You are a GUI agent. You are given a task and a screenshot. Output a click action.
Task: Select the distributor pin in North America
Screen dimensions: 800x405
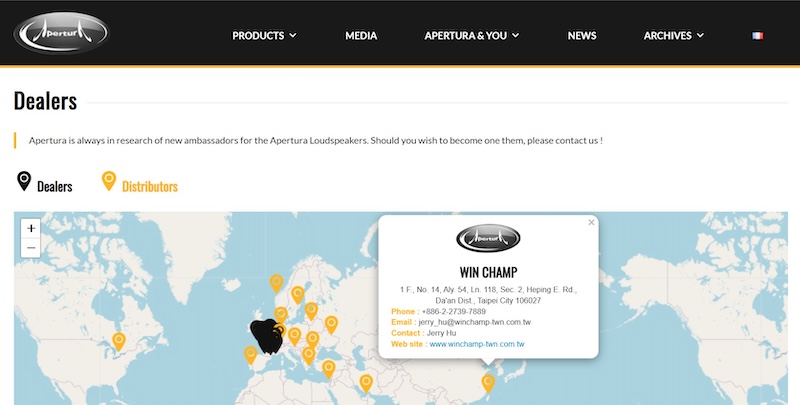point(118,341)
